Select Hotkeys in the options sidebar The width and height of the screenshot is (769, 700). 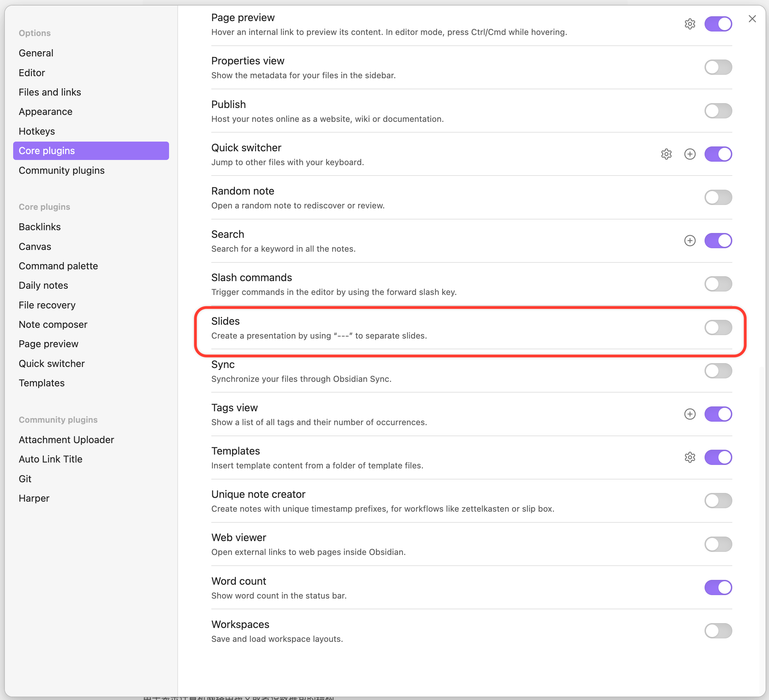pos(37,131)
